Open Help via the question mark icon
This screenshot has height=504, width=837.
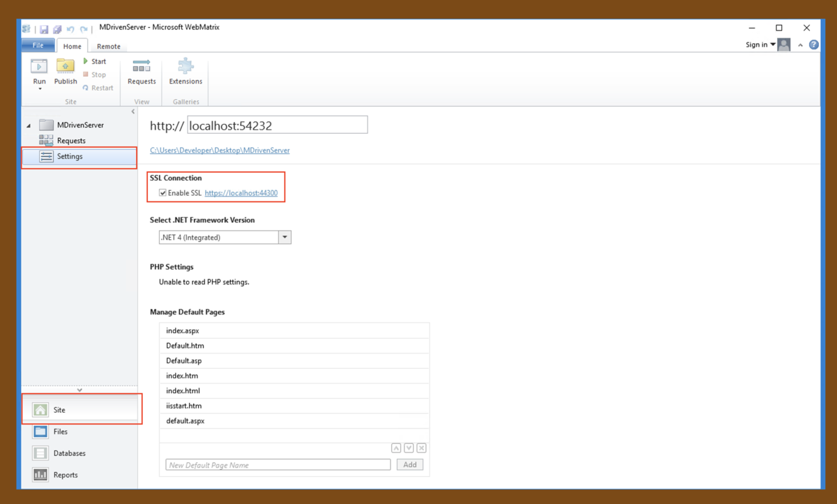coord(814,45)
